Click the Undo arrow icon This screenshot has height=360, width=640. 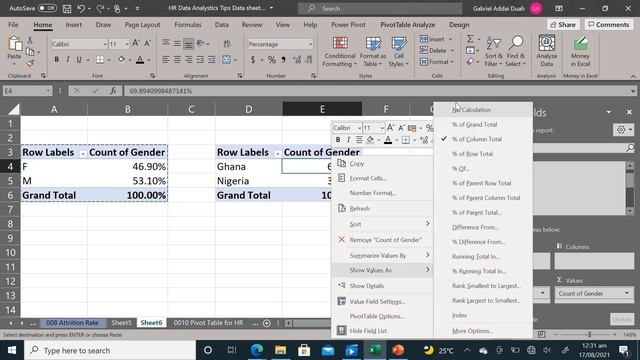pyautogui.click(x=81, y=8)
